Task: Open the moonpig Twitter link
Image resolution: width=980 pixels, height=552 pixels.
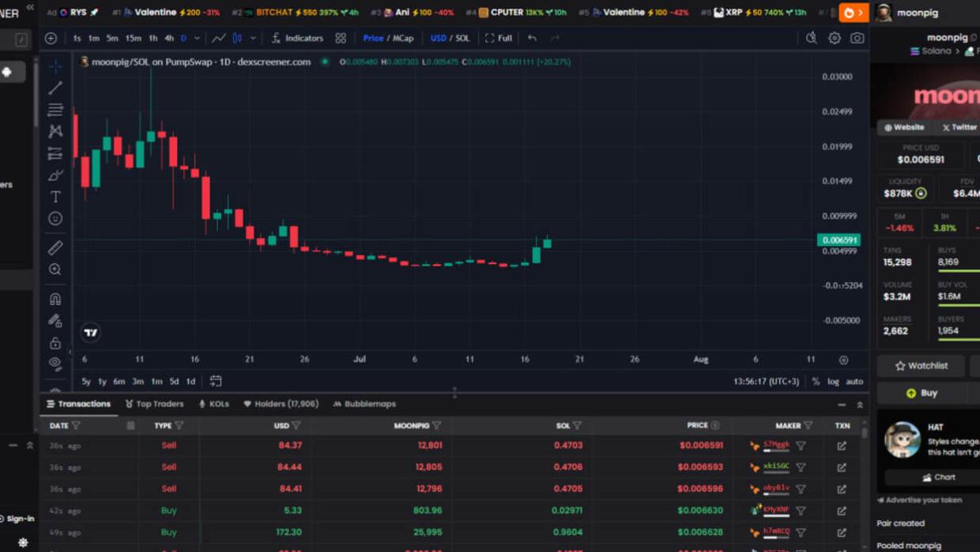Action: [959, 127]
